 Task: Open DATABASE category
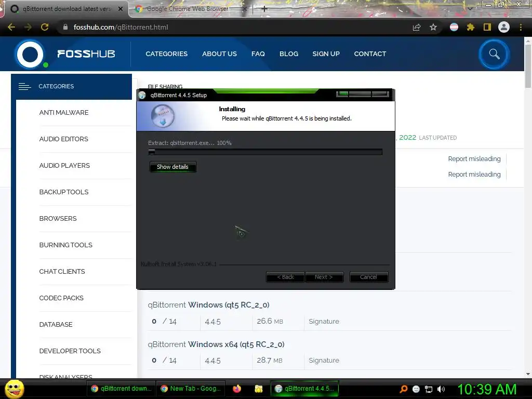(x=56, y=324)
